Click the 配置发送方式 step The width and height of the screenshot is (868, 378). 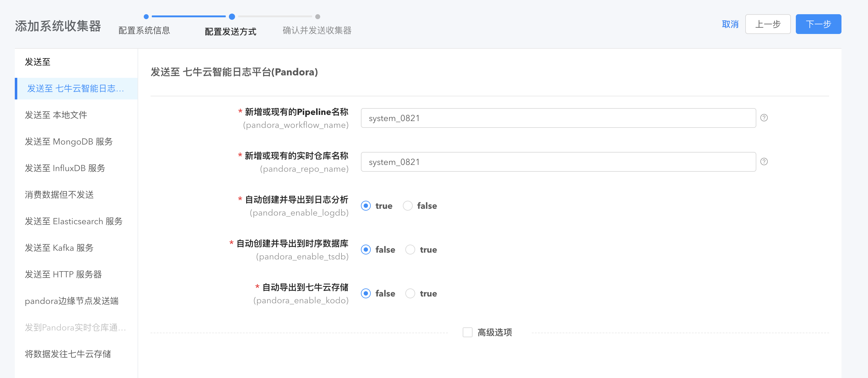[230, 32]
